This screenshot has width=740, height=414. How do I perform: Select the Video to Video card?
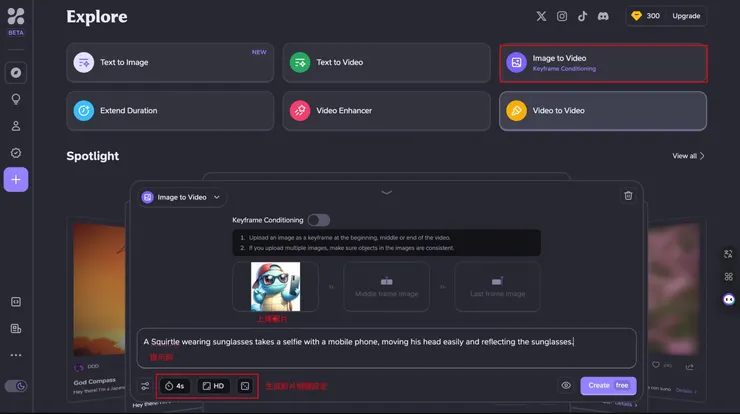coord(603,111)
